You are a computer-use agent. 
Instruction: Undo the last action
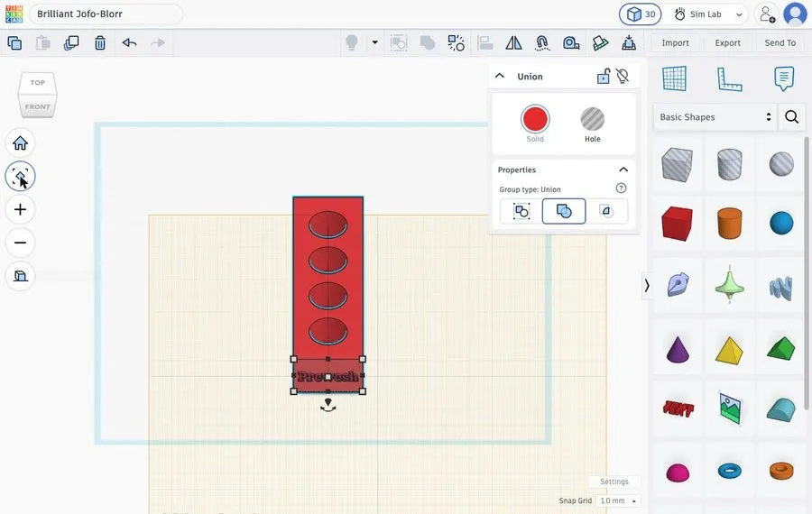tap(129, 43)
